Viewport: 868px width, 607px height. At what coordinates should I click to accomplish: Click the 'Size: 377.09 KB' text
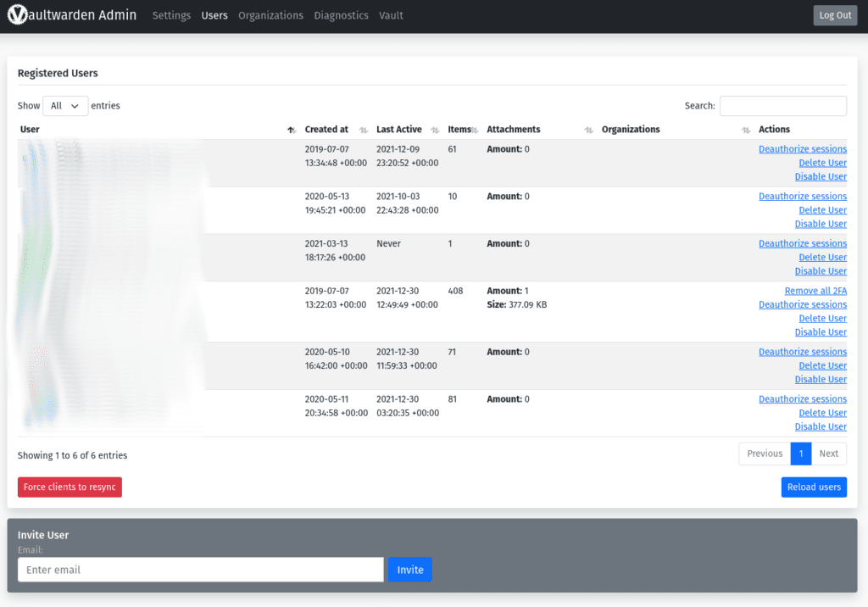click(x=516, y=304)
